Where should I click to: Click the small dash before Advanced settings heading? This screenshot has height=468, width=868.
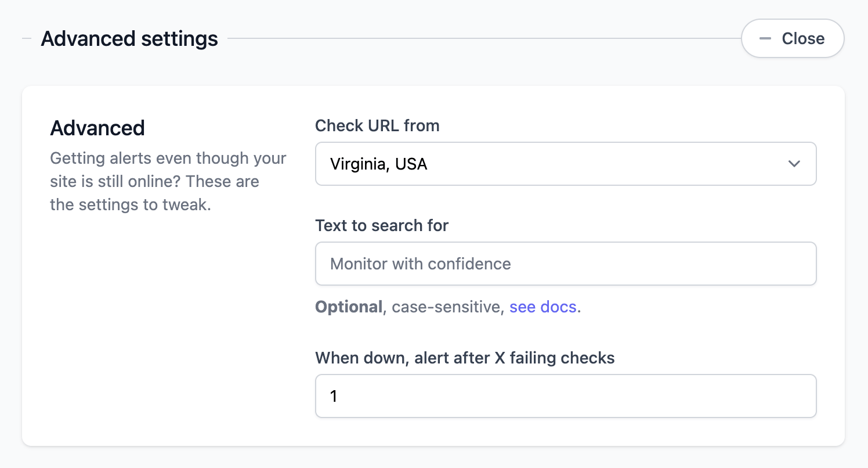(x=26, y=39)
